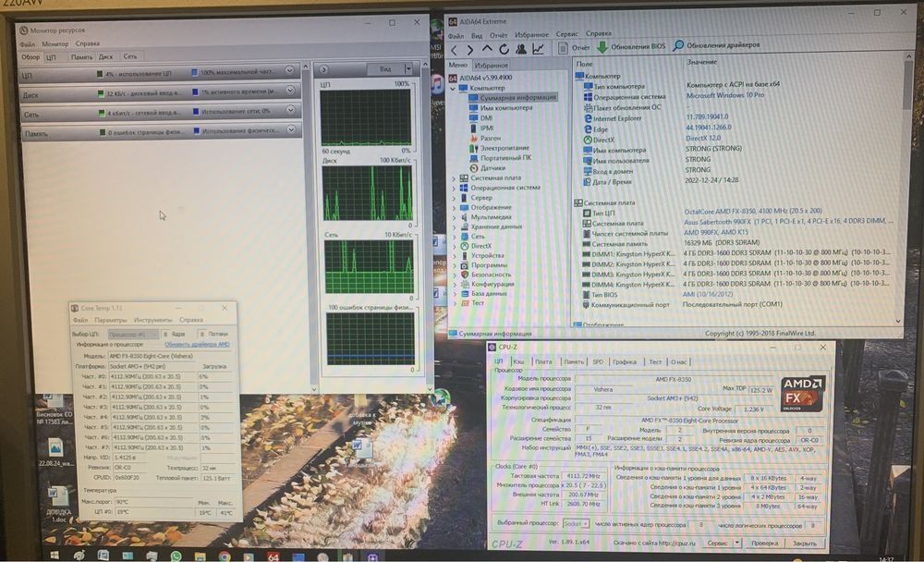
Task: Open user icon in AIDA64 toolbar
Action: click(521, 49)
